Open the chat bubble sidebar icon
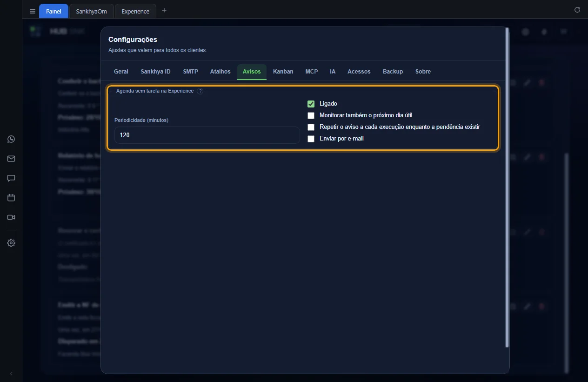Viewport: 588px width, 382px height. point(11,178)
